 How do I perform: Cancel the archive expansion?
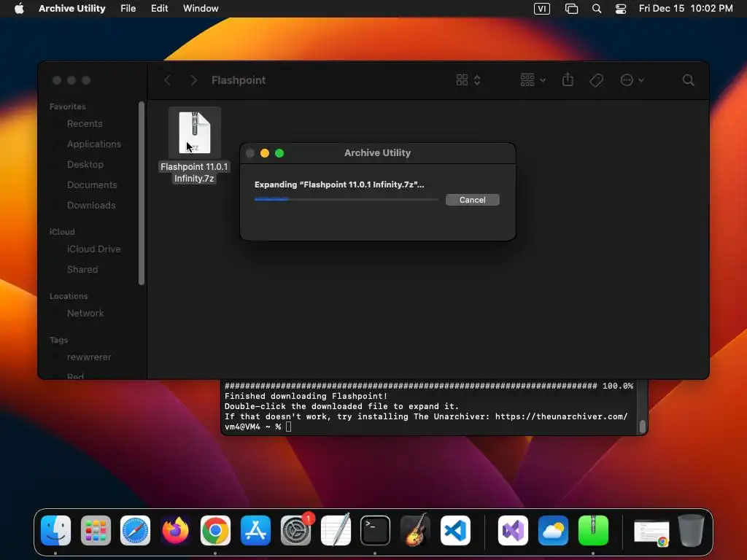point(472,200)
